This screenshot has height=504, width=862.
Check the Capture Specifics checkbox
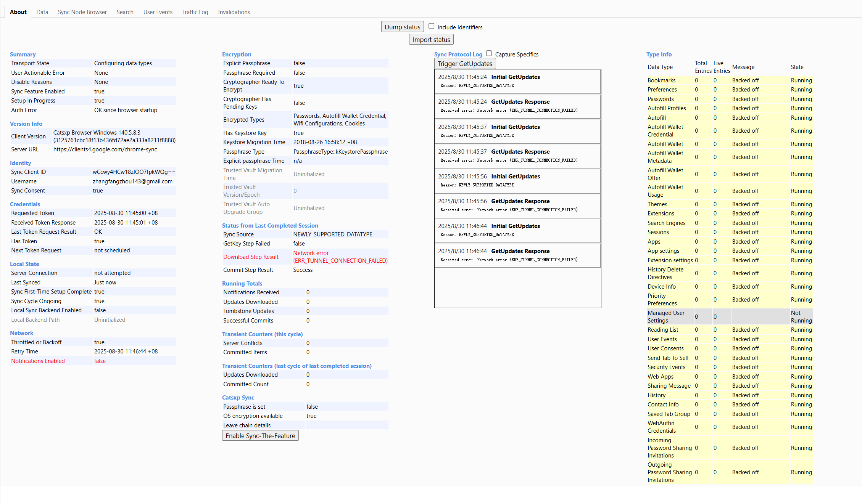coord(489,53)
